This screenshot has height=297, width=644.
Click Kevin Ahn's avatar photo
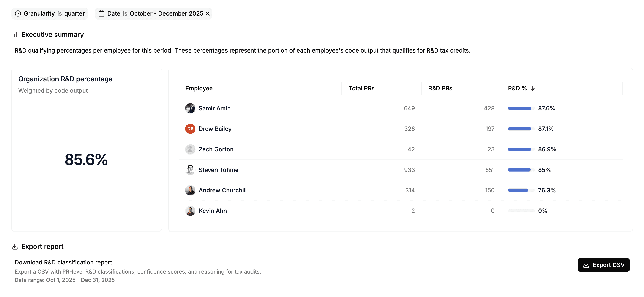(190, 211)
